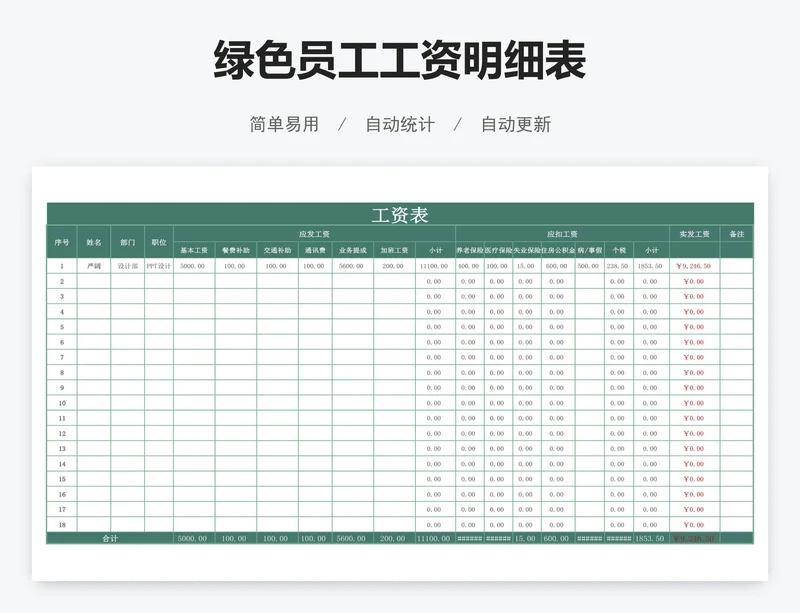Select the 1853.50 total in the 合计 row

651,538
